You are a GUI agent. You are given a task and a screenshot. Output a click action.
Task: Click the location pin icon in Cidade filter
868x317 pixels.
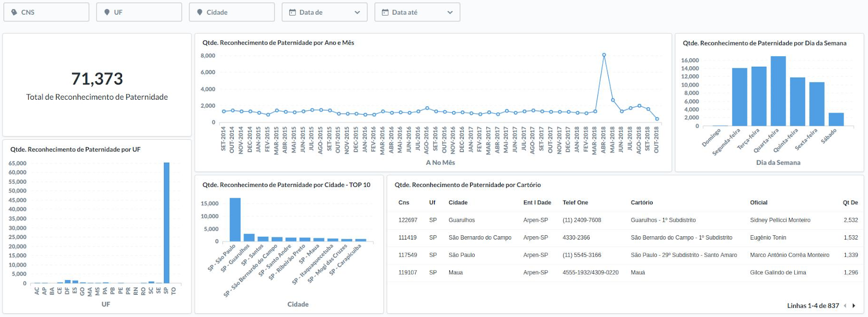(200, 12)
